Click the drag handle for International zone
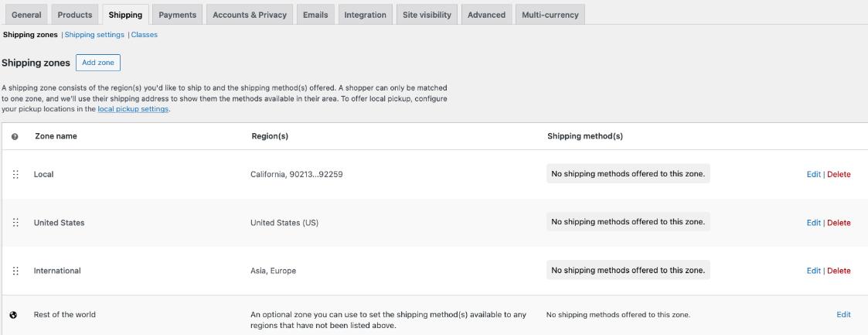Viewport: 868px width, 335px height. pyautogui.click(x=15, y=271)
